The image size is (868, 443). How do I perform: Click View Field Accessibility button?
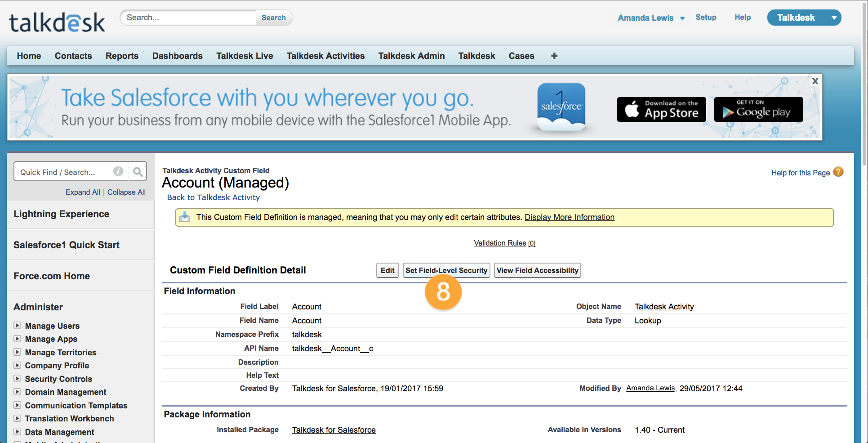point(537,270)
